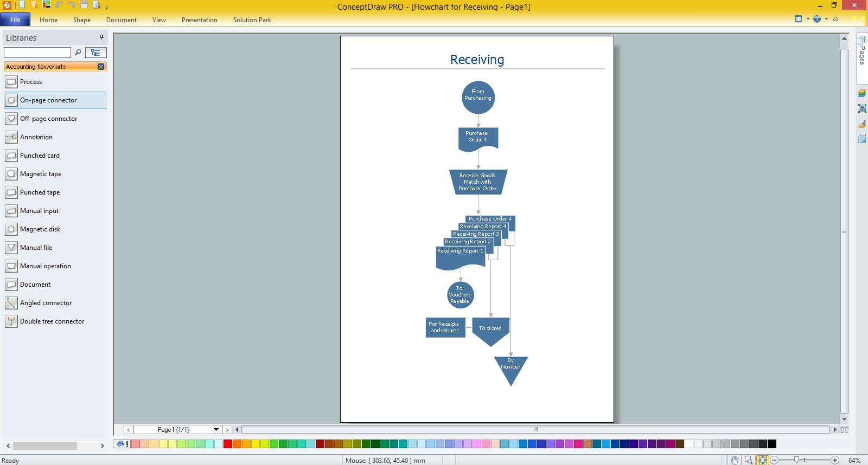The height and width of the screenshot is (465, 868).
Task: Click the Undo arrow icon
Action: (x=59, y=5)
